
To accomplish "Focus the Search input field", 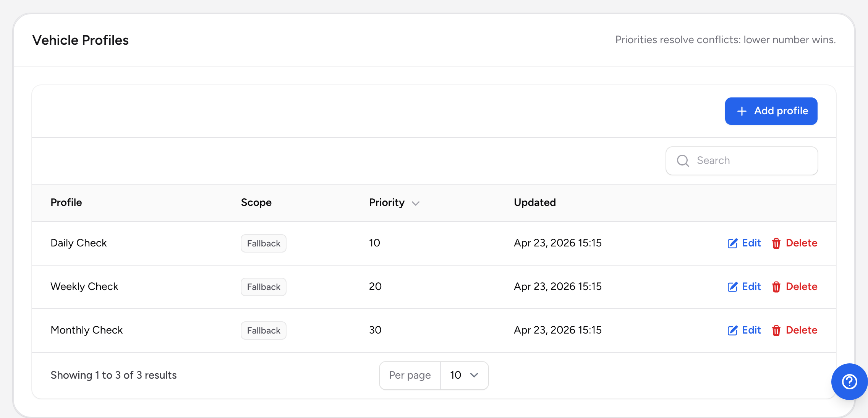I will point(742,161).
